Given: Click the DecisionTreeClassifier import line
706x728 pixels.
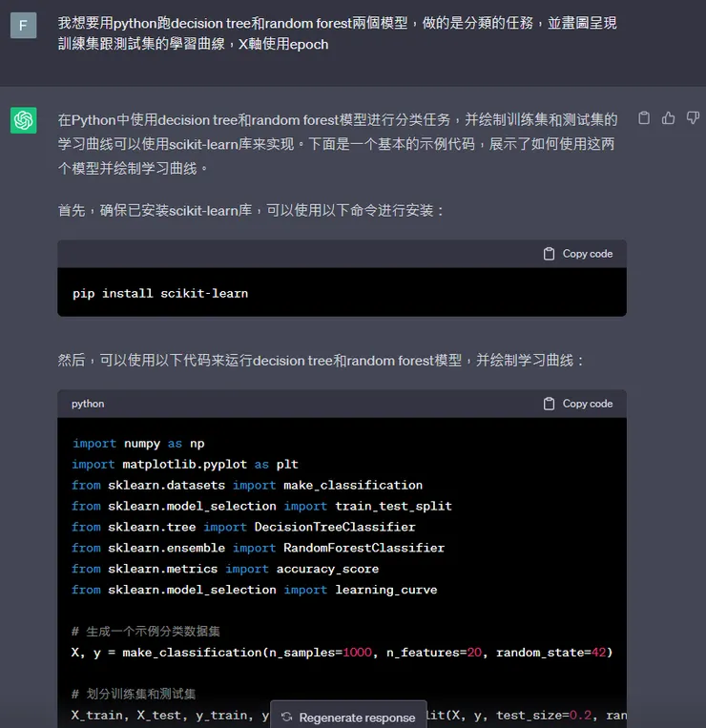Looking at the screenshot, I should pos(243,527).
